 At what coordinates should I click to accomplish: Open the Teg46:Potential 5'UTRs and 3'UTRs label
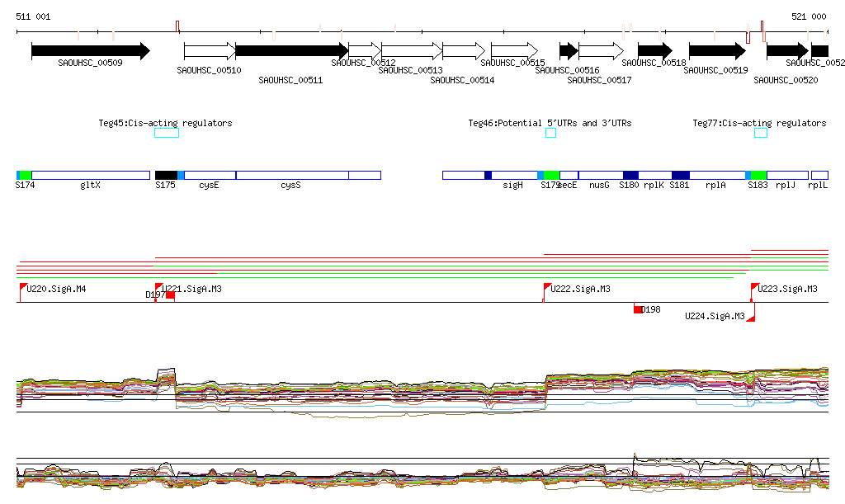[x=550, y=123]
